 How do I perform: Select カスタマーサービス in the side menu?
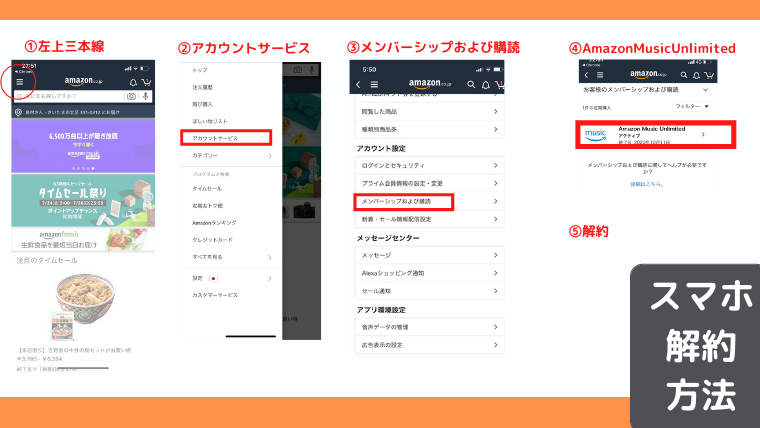pyautogui.click(x=215, y=295)
